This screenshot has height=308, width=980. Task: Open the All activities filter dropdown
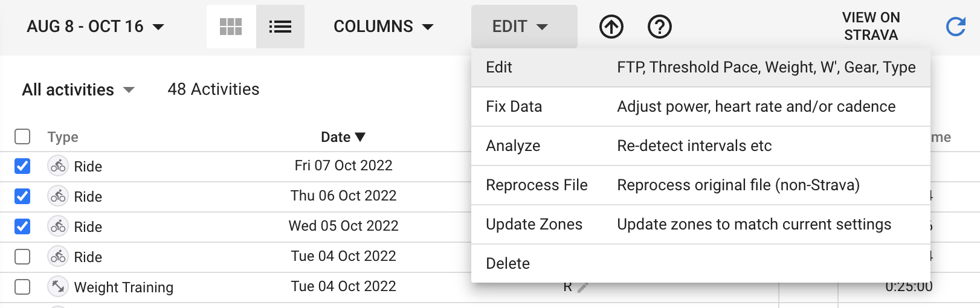(78, 90)
